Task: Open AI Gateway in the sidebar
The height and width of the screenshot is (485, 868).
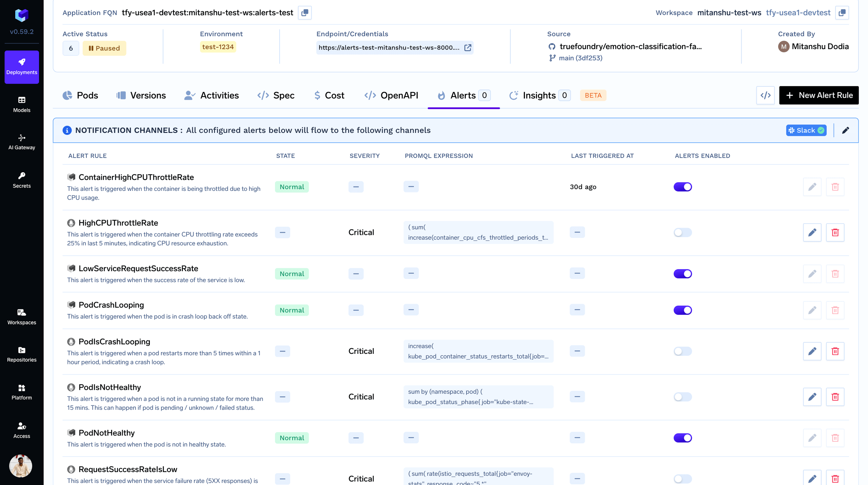Action: [x=22, y=142]
